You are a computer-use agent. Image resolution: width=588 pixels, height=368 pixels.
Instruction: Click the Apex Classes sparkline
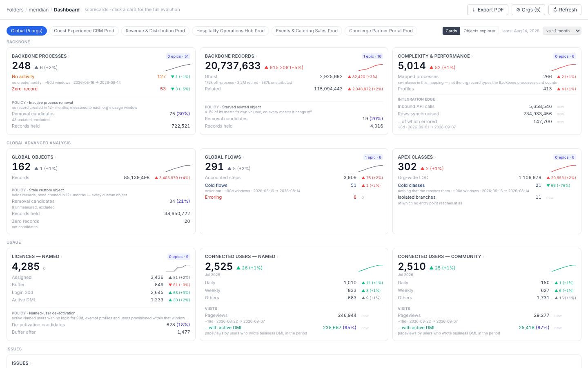[564, 168]
